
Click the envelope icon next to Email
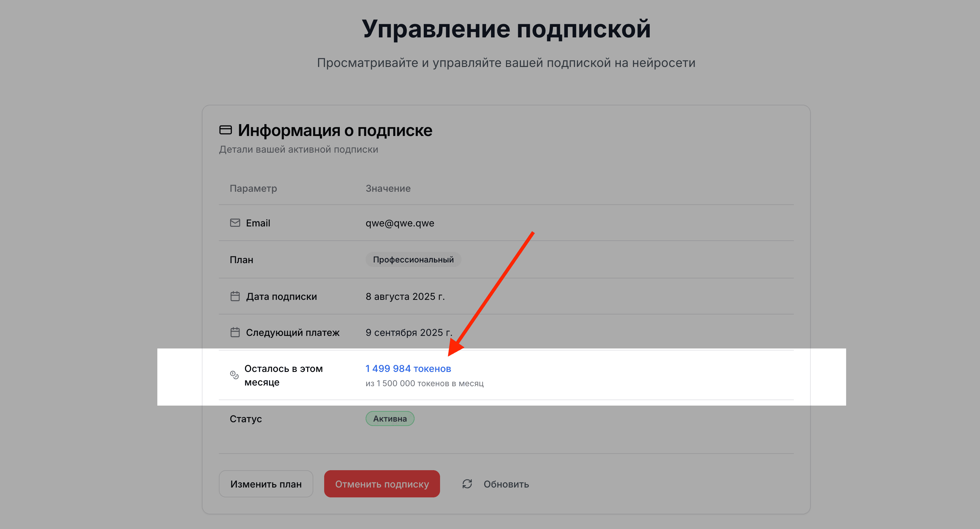pyautogui.click(x=235, y=223)
